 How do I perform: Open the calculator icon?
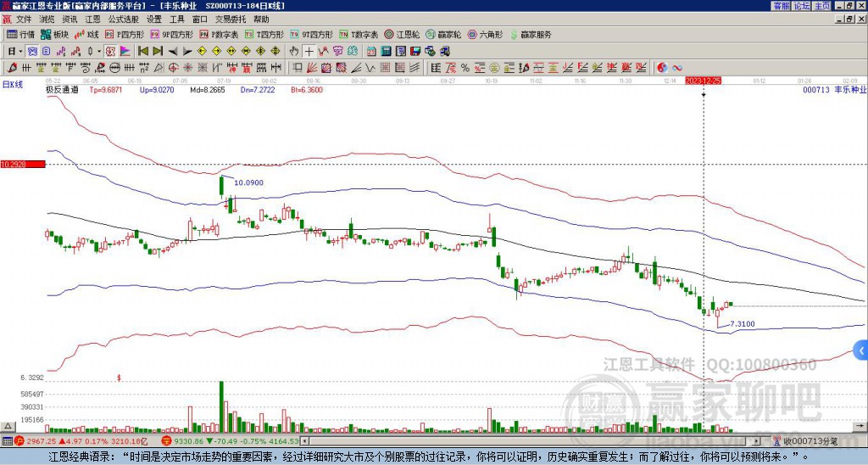(386, 52)
